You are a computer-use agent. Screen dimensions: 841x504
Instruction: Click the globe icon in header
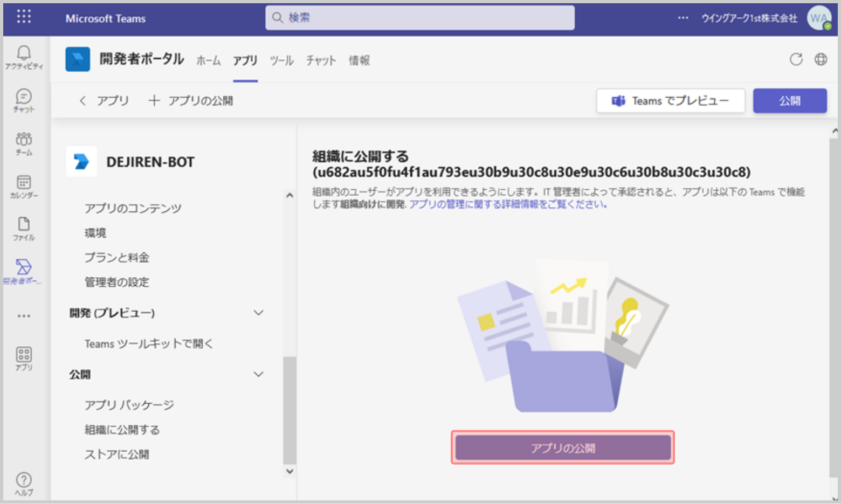[821, 59]
